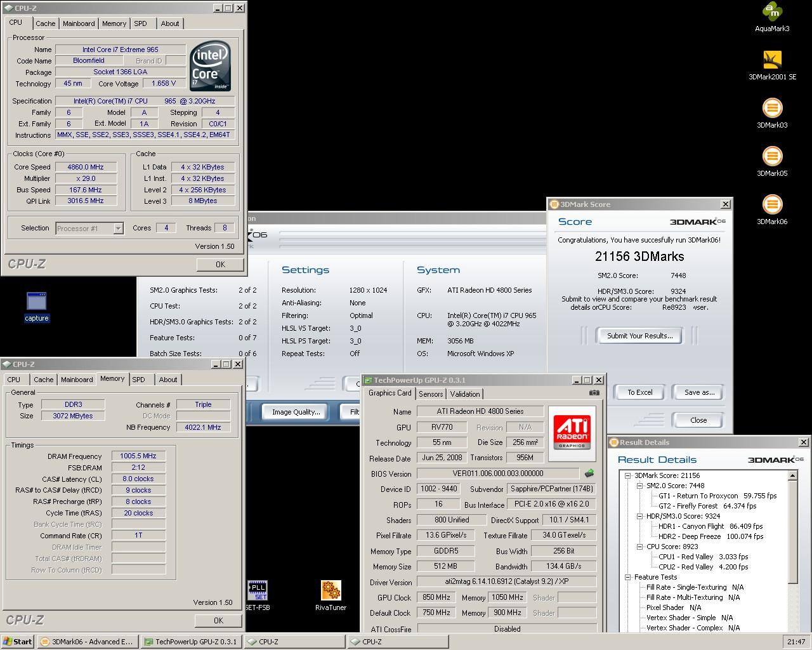812x650 pixels.
Task: Collapse the SM2.0 Score: 7448 node
Action: [639, 486]
